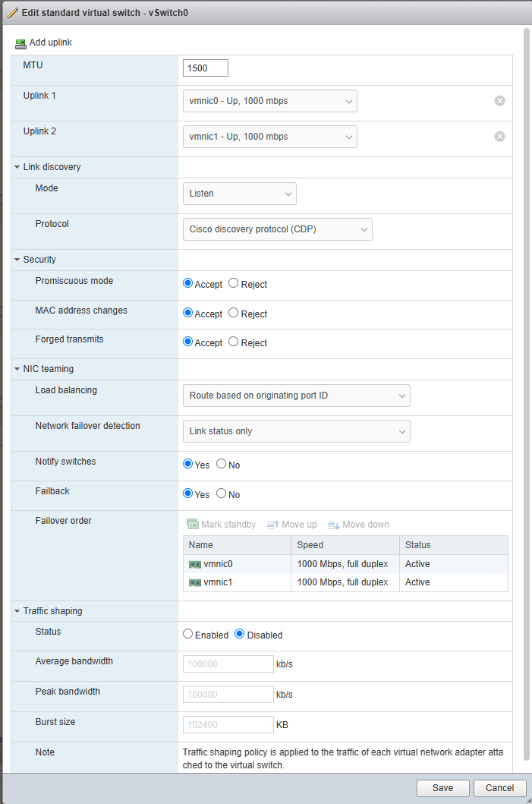Image resolution: width=532 pixels, height=804 pixels.
Task: Remove Uplink 2 with its X icon
Action: [x=499, y=137]
